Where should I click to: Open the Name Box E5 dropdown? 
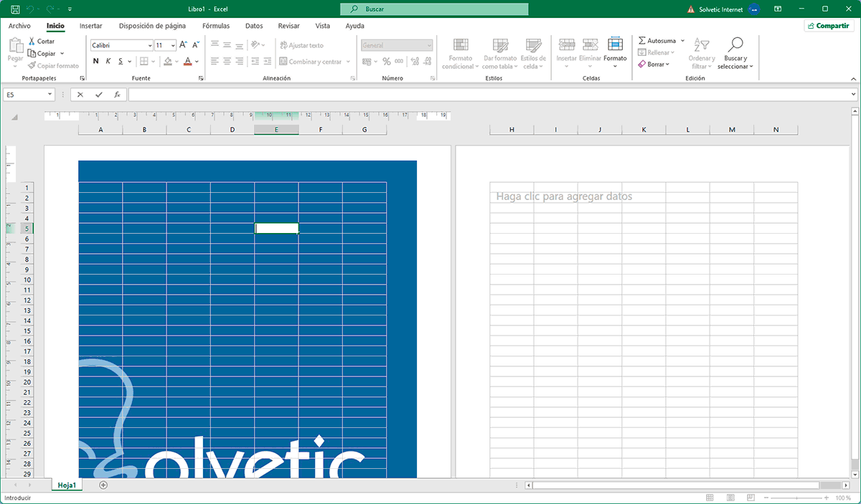(50, 95)
